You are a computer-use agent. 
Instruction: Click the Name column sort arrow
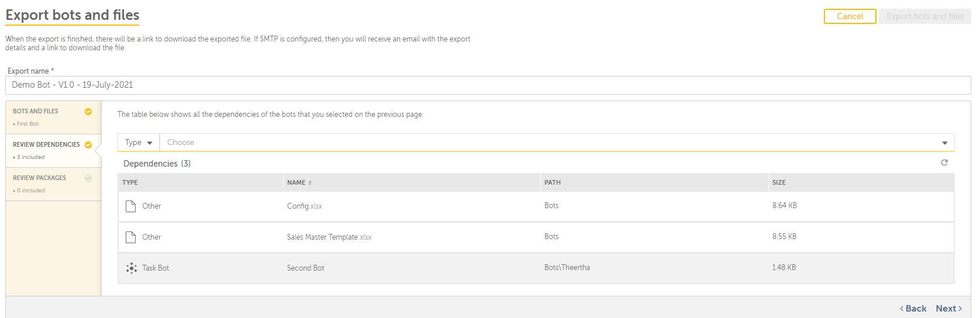tap(310, 183)
